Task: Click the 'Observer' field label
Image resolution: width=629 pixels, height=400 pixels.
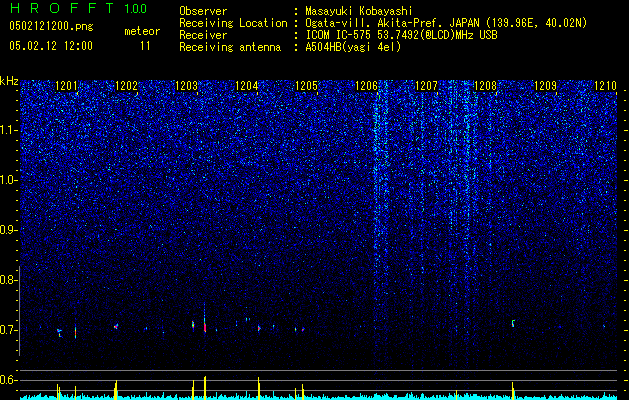Action: (x=203, y=11)
